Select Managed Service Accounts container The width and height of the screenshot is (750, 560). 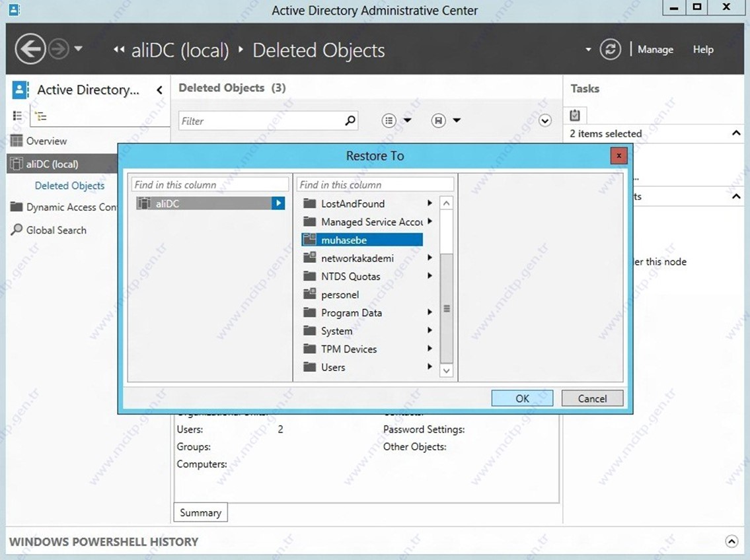point(362,222)
